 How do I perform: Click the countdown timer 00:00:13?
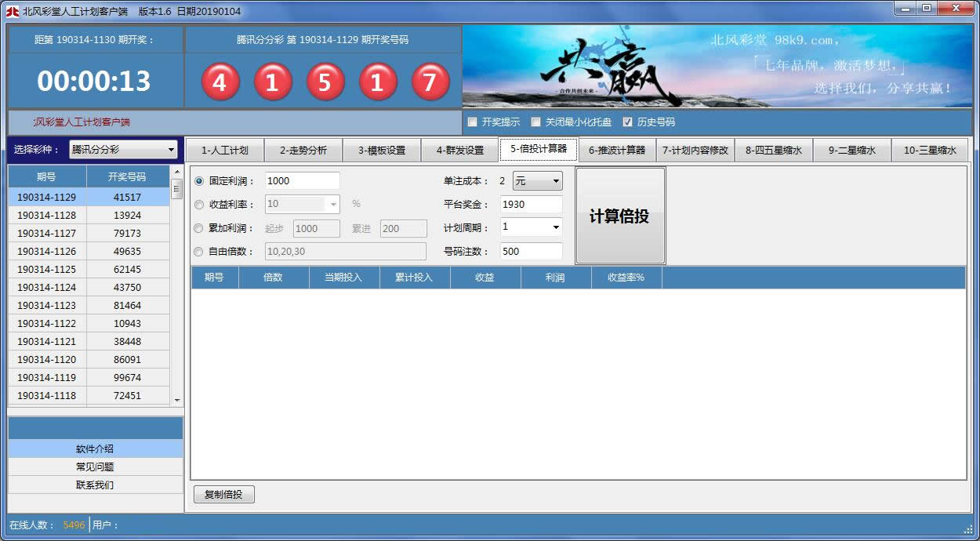point(94,82)
